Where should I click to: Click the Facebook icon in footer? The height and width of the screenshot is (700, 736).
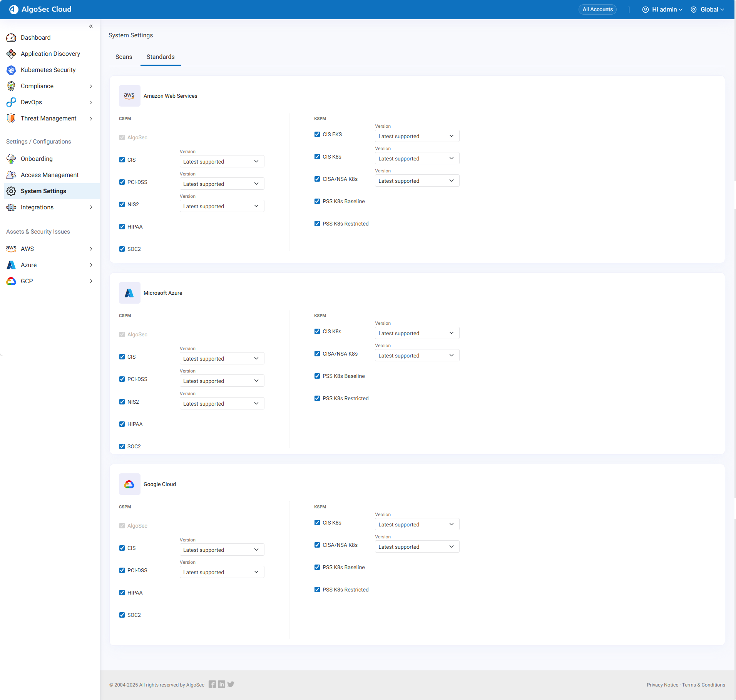[212, 684]
